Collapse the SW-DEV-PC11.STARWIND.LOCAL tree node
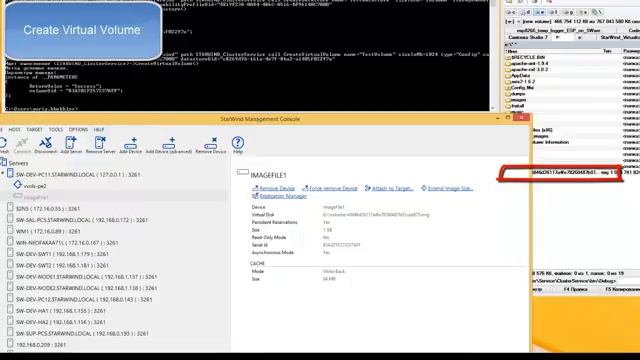Viewport: 640px width, 360px height. (x=3, y=174)
